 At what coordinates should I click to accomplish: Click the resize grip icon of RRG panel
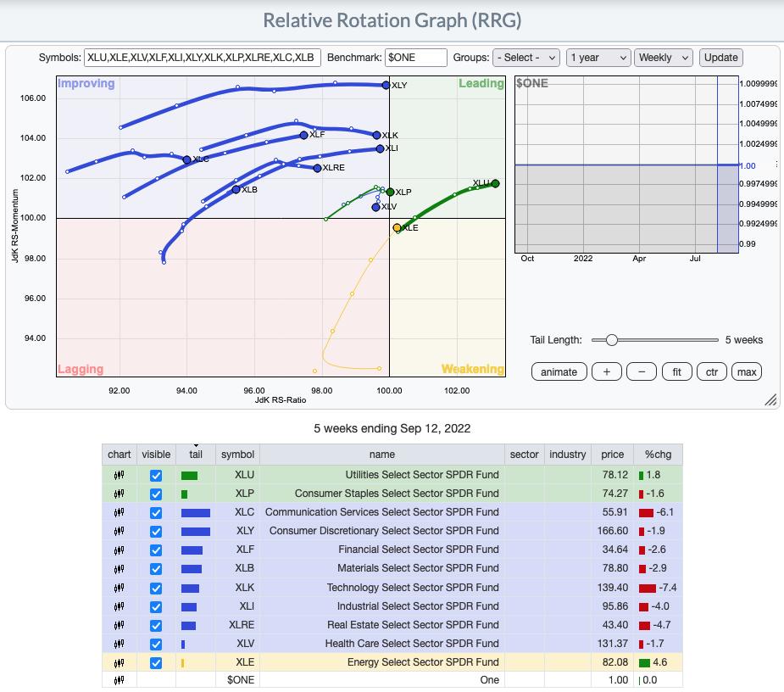click(x=770, y=399)
